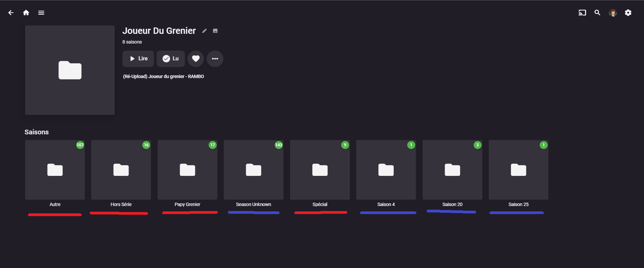Screen dimensions: 644x268
Task: Open the Spécial season folder card
Action: (320, 170)
